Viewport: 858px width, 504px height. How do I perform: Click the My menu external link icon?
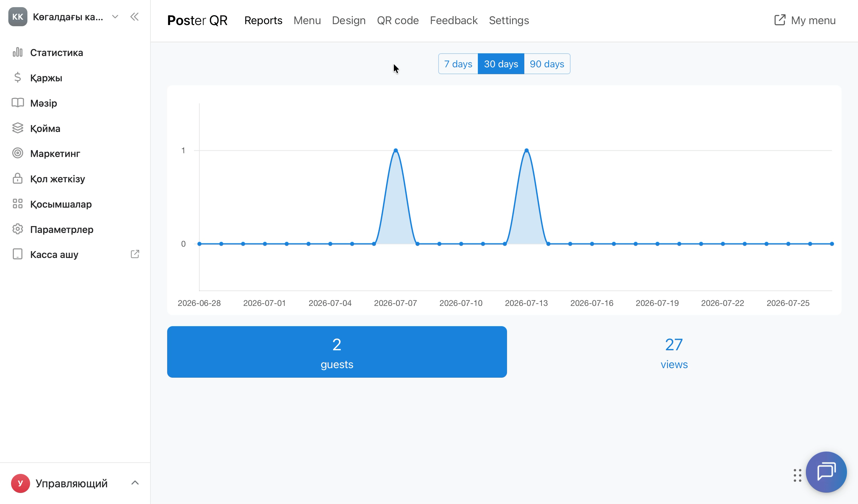tap(780, 20)
